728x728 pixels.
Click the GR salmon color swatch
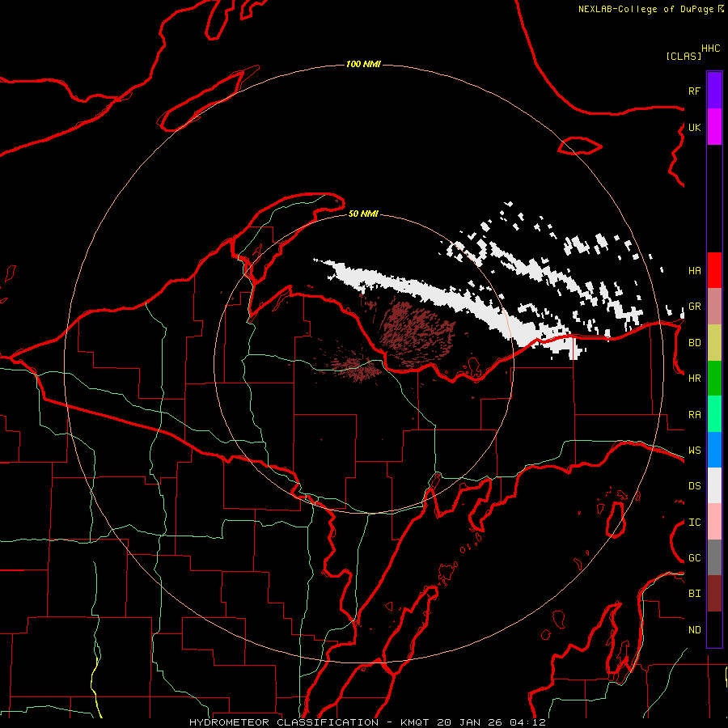click(x=714, y=307)
